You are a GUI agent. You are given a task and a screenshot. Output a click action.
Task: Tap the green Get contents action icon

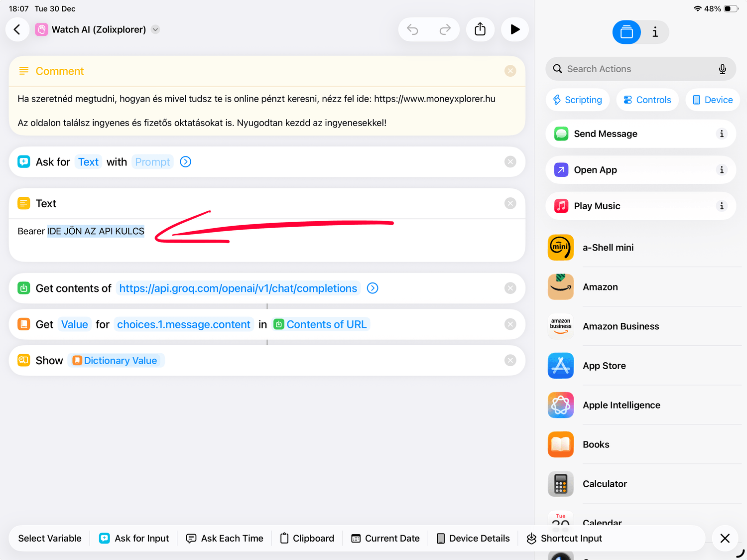click(23, 288)
